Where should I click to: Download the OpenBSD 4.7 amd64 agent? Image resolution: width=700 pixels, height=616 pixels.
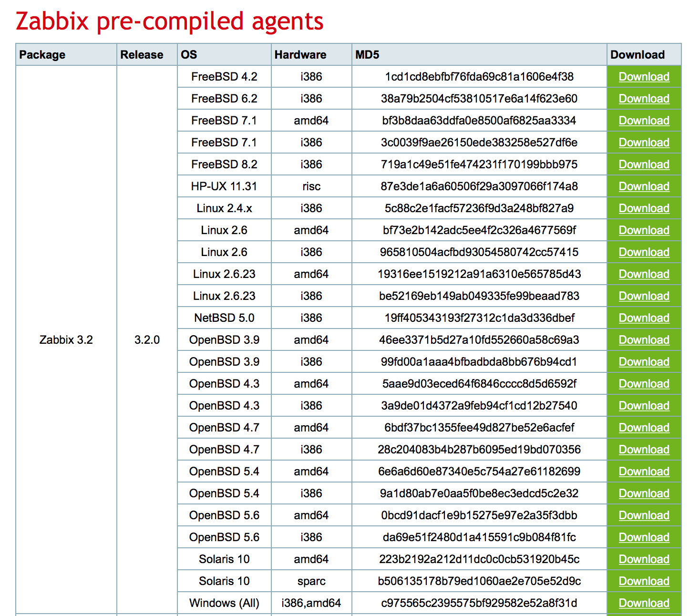pos(644,428)
